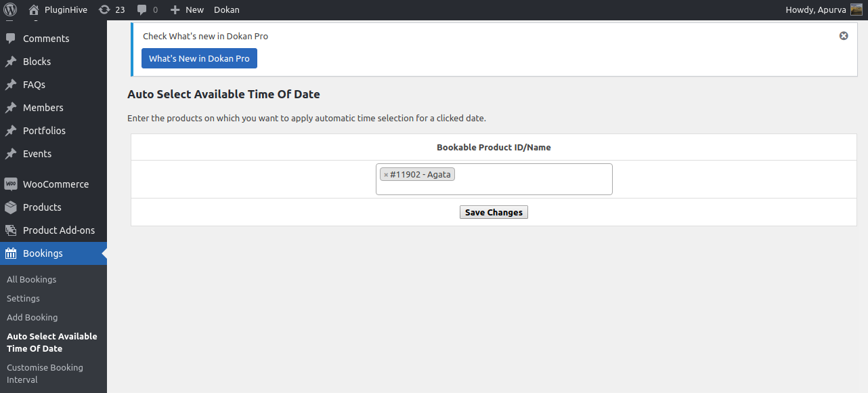Click the 0 comments count
This screenshot has width=868, height=393.
[155, 9]
